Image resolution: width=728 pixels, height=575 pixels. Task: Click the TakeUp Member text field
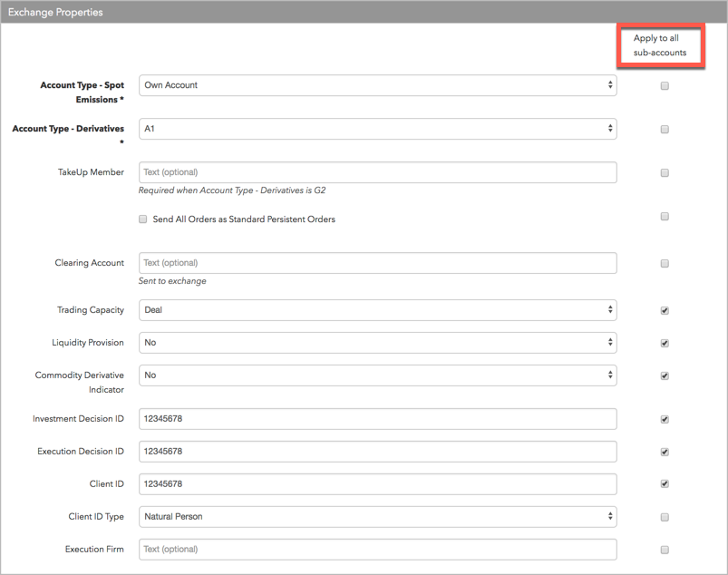pos(377,172)
